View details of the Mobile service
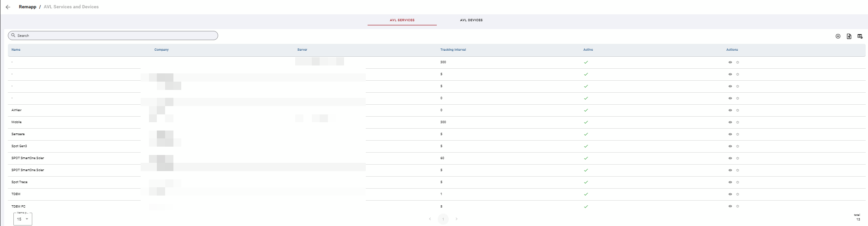 (730, 122)
